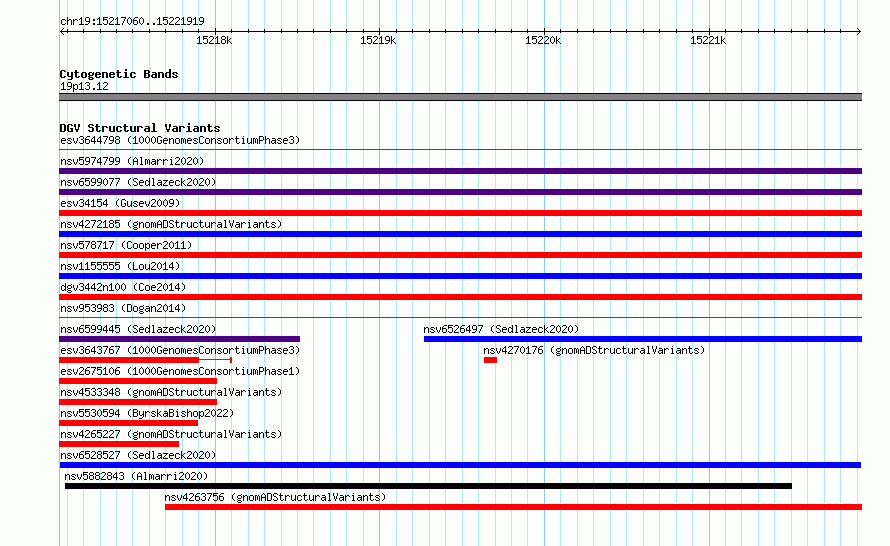The height and width of the screenshot is (546, 890).
Task: Click the right arrow of the ruler
Action: point(859,31)
